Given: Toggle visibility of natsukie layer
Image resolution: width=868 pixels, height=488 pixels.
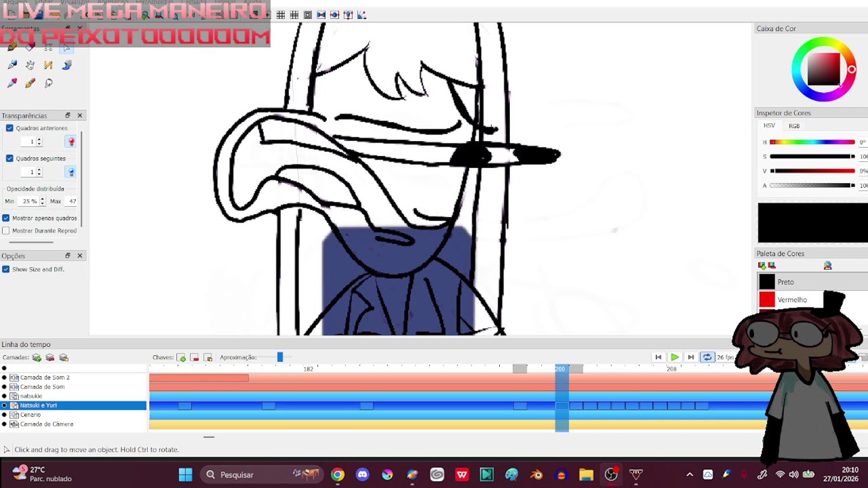Looking at the screenshot, I should tap(4, 396).
